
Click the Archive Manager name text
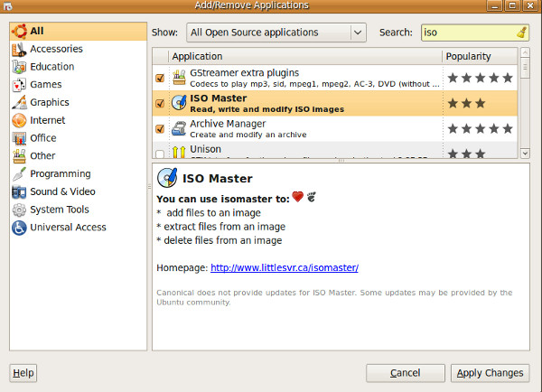click(x=228, y=124)
